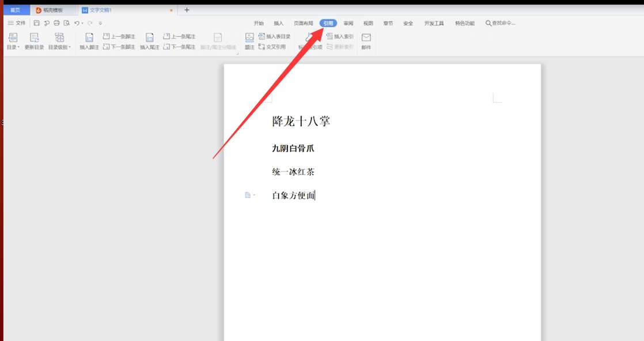Insert a footnote with 插入脚注
Image resolution: width=644 pixels, height=341 pixels.
89,41
